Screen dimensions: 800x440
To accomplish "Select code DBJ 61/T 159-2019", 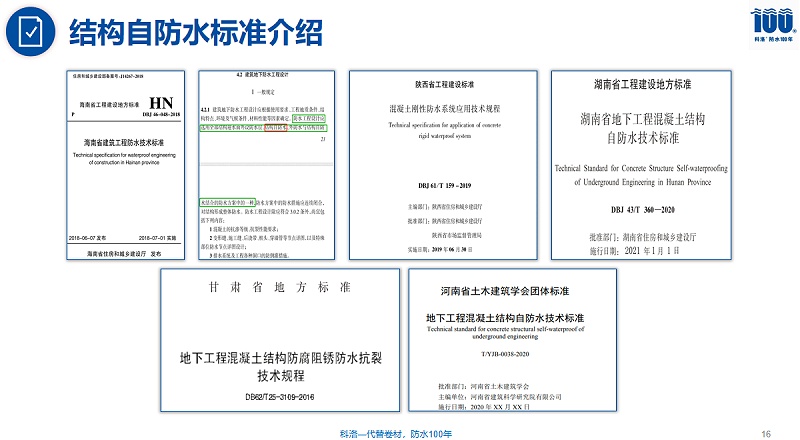I will 444,186.
